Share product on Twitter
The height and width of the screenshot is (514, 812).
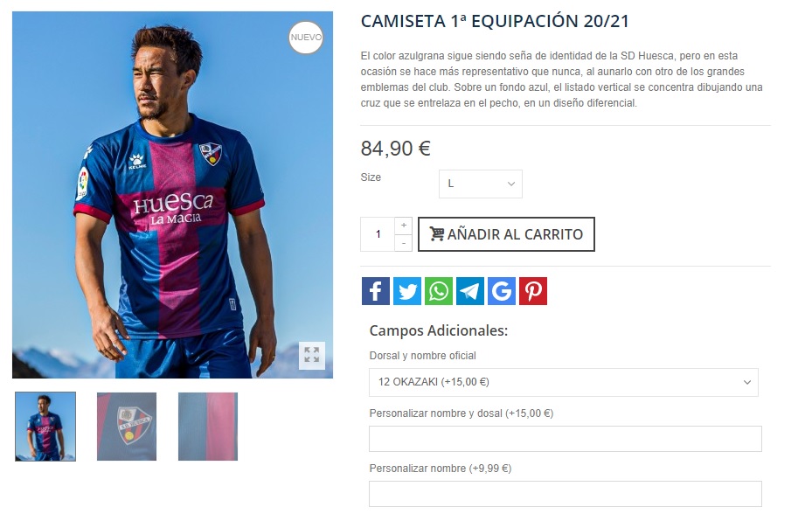pyautogui.click(x=407, y=291)
